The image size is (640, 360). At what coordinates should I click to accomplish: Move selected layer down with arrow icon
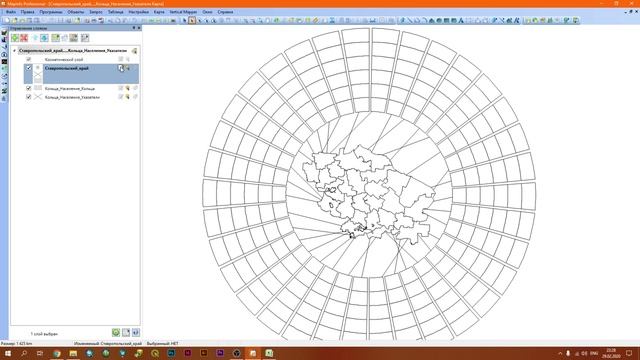pos(44,38)
